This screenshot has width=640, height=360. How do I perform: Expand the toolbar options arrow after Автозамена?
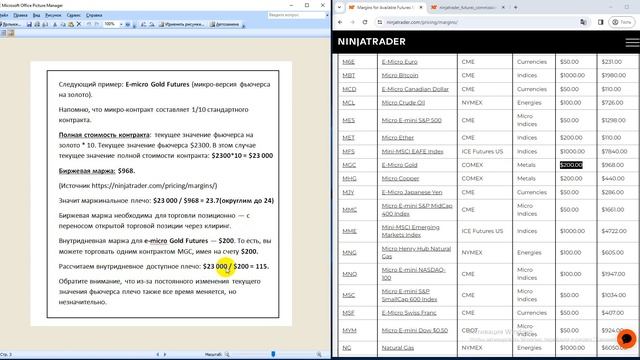[x=244, y=25]
